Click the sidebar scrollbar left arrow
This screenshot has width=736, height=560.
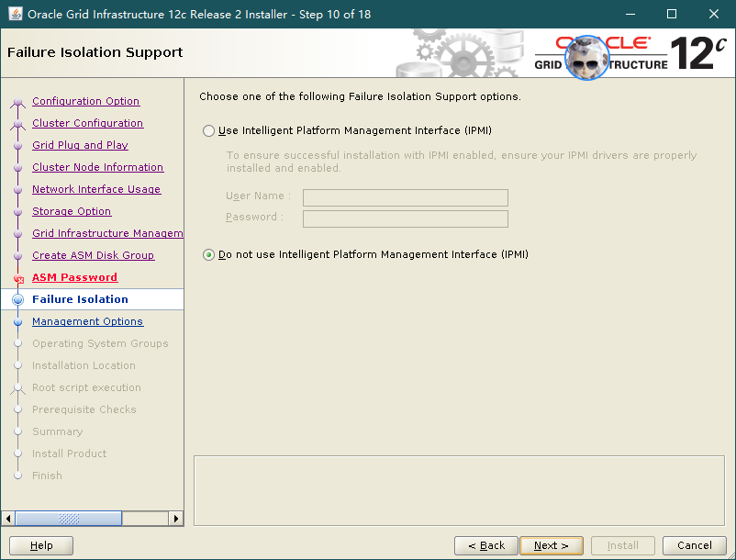[x=8, y=519]
